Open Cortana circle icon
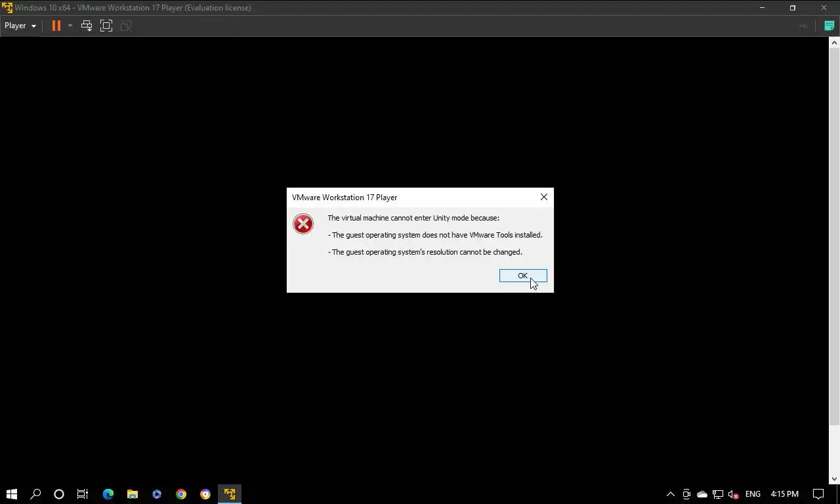This screenshot has height=504, width=840. pos(59,494)
